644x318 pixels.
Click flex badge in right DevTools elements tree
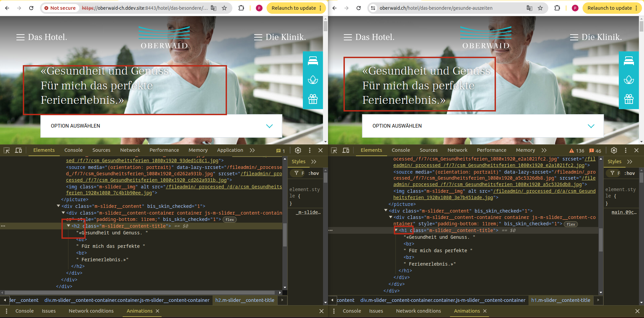point(571,224)
